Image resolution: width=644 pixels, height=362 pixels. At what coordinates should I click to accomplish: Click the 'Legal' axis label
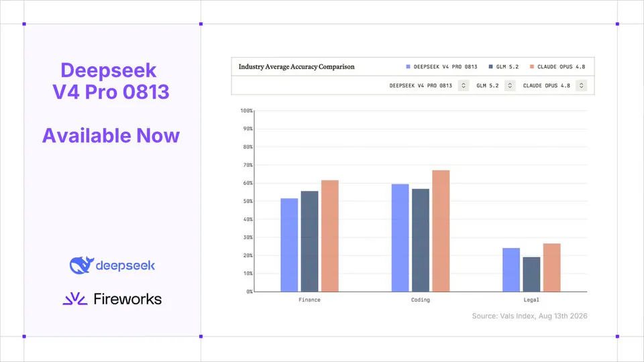pyautogui.click(x=531, y=300)
